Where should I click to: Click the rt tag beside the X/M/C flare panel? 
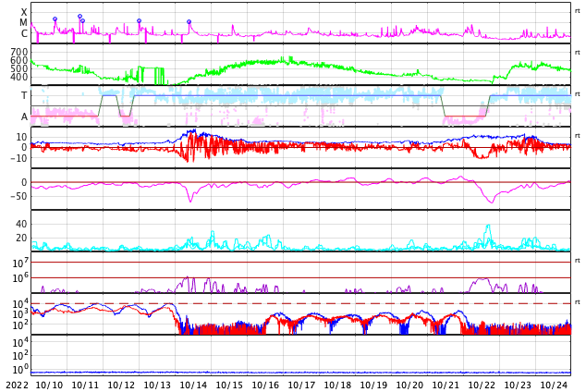pyautogui.click(x=578, y=11)
